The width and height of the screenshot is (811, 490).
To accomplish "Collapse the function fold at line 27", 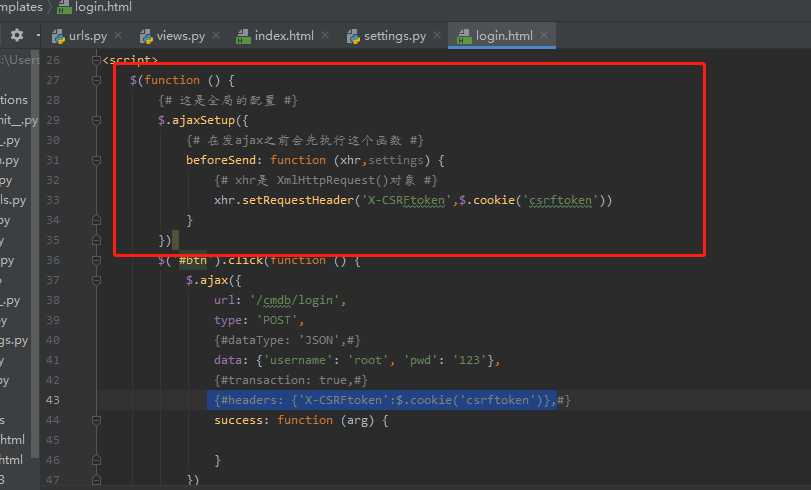I will [96, 80].
